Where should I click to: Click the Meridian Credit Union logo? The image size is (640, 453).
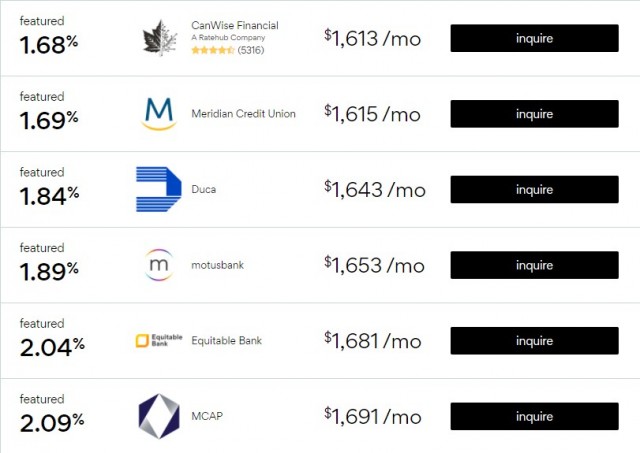tap(159, 114)
